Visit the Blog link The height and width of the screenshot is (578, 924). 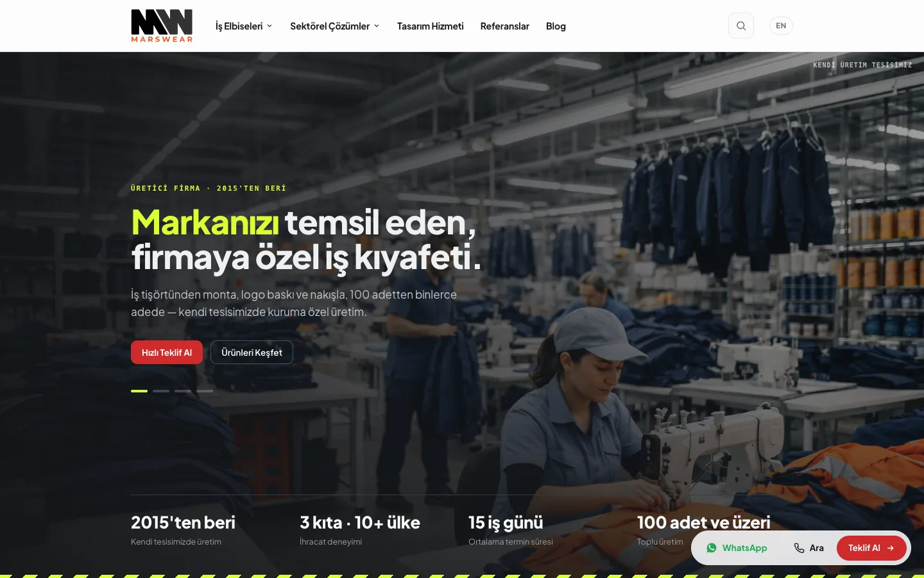pos(556,26)
